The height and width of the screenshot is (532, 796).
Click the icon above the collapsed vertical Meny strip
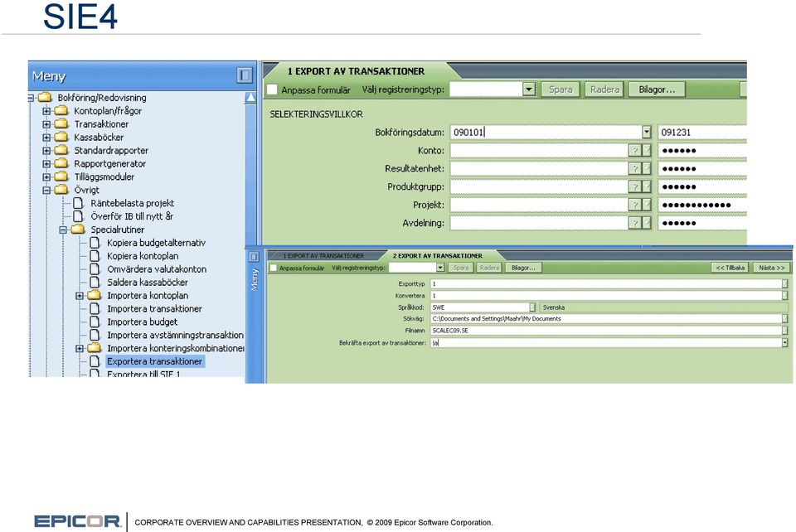[x=254, y=257]
